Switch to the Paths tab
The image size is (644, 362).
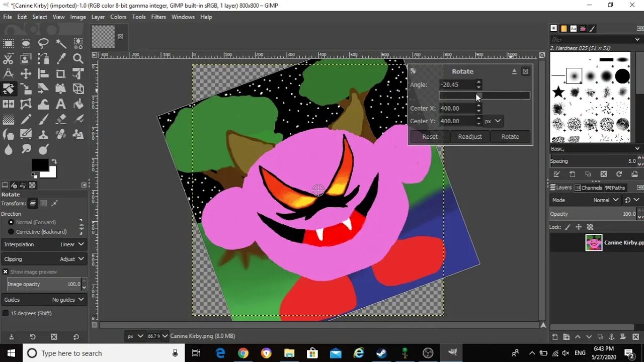[x=615, y=188]
